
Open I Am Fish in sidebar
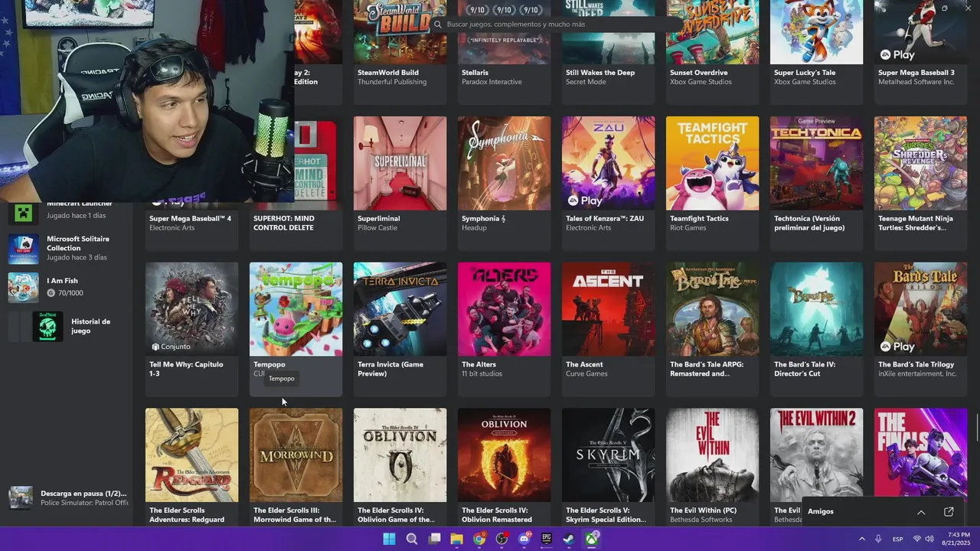pos(67,287)
